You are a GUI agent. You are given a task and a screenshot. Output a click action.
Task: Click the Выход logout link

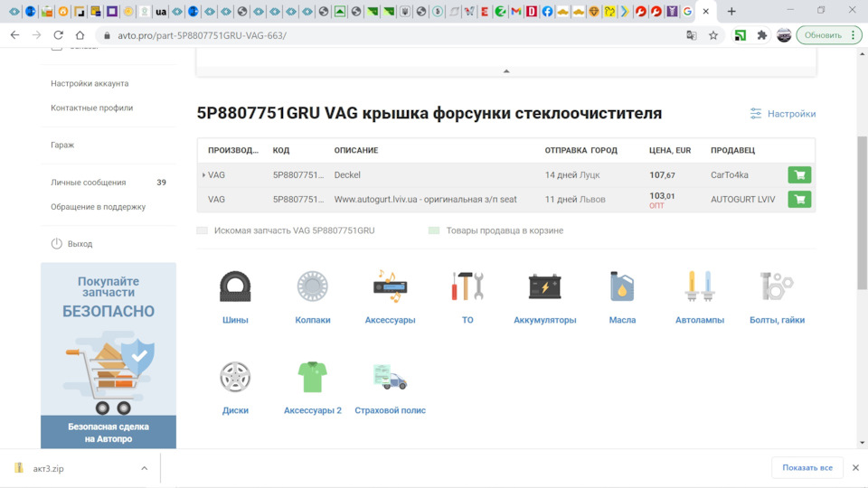tap(80, 244)
